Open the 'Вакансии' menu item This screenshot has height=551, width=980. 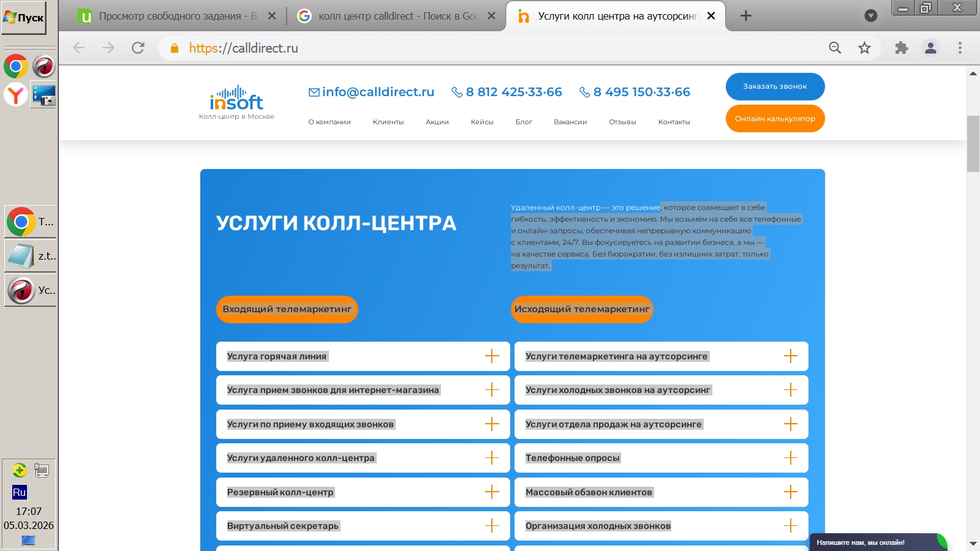[570, 122]
